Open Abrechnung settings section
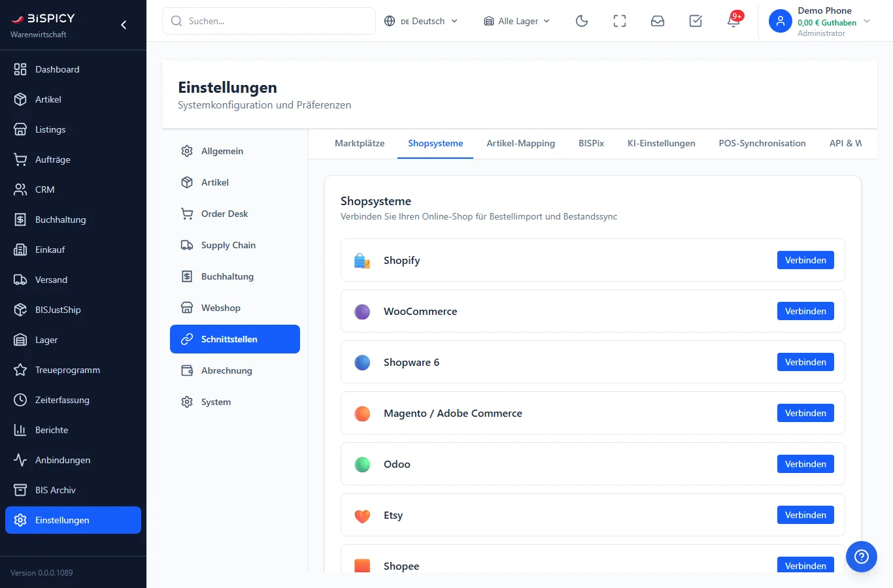Viewport: 893px width, 588px height. click(x=235, y=370)
